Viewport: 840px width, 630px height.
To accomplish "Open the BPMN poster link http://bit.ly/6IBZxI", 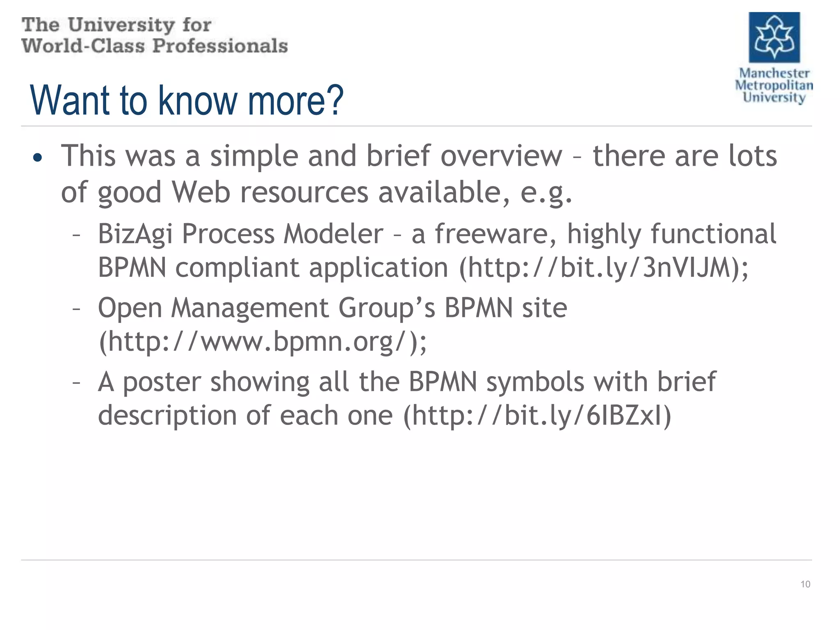I will click(536, 415).
